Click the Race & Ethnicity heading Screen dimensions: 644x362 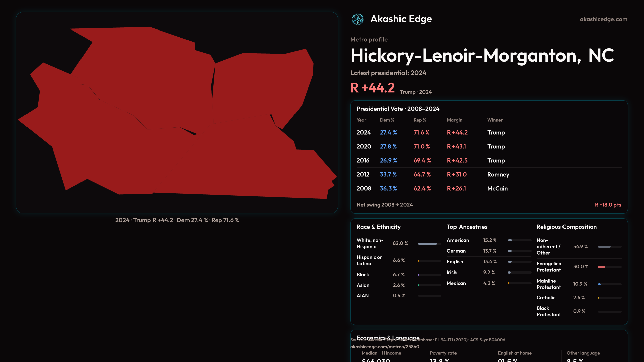pos(378,227)
